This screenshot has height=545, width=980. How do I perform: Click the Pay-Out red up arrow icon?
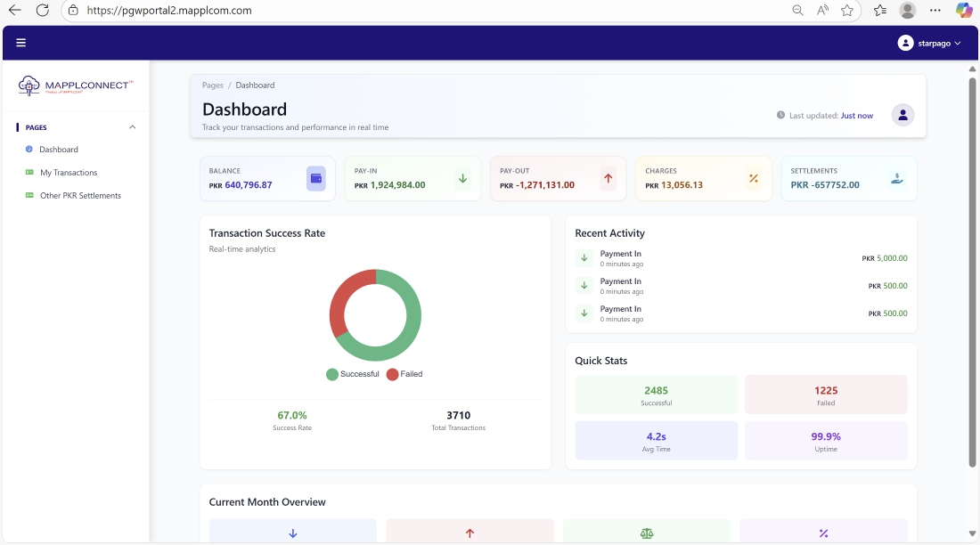(x=608, y=178)
